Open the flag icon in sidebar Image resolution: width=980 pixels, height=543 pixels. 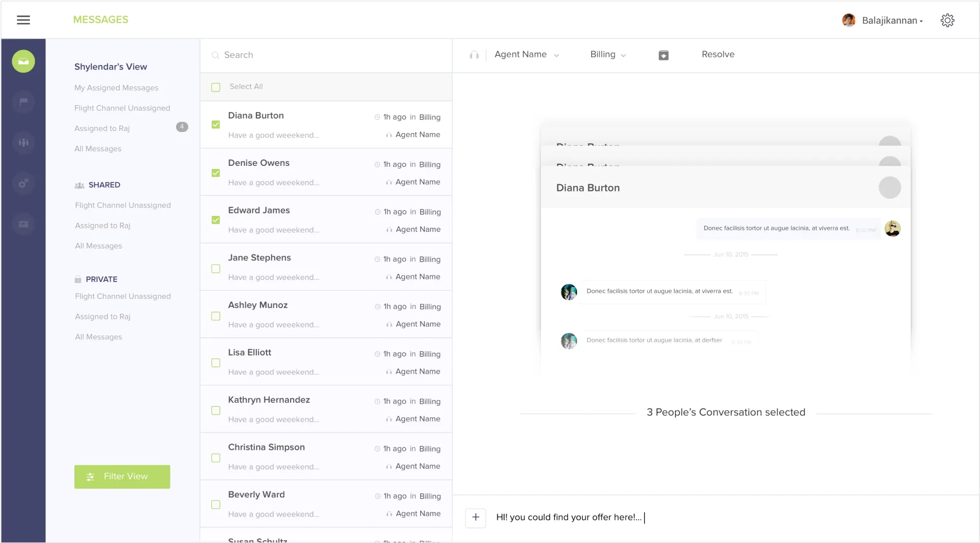tap(24, 102)
